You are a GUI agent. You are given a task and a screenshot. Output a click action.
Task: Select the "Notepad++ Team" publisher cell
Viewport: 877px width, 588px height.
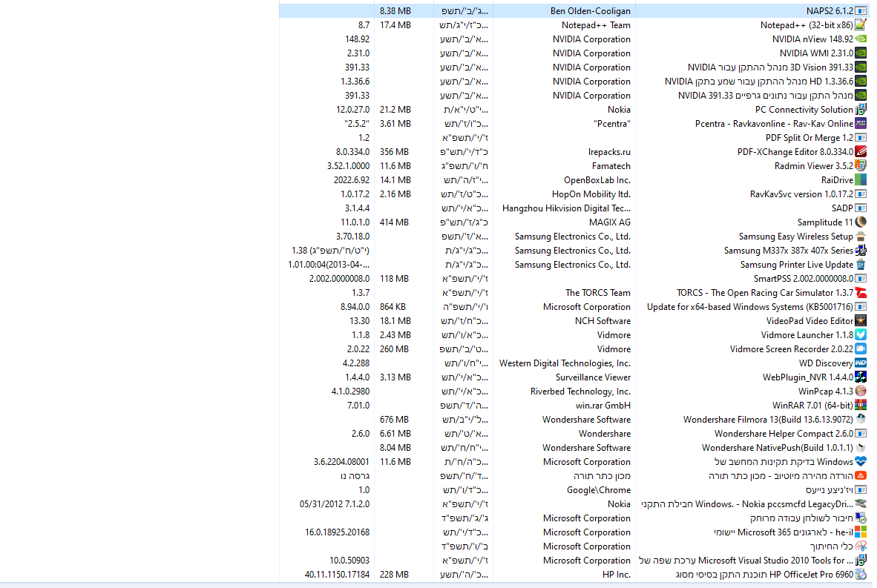[x=596, y=25]
